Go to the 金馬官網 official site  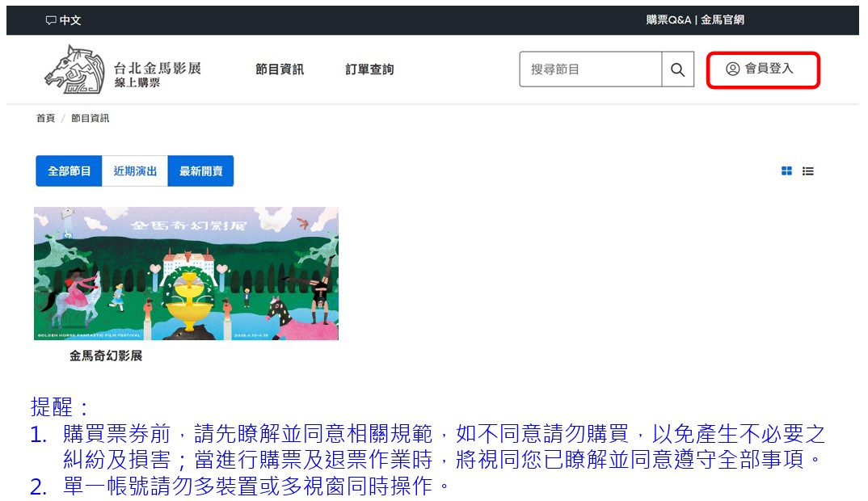723,20
